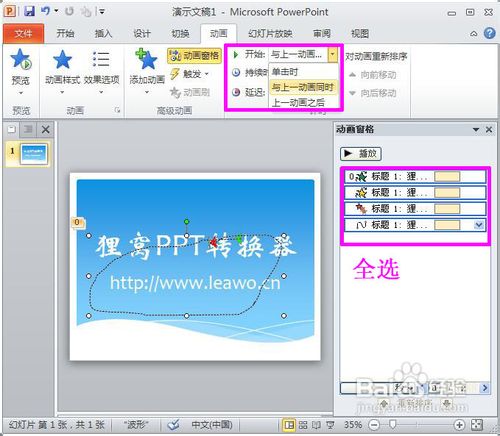This screenshot has width=500, height=436.
Task: Start slide show from status bar icon
Action: tap(330, 425)
